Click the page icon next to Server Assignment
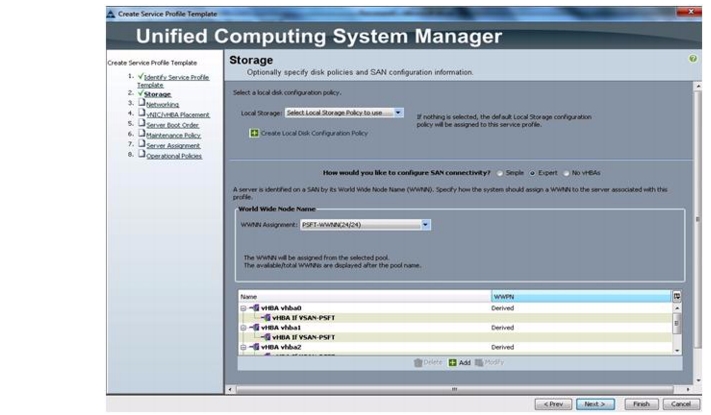Screen dimensions: 711x415 141,144
